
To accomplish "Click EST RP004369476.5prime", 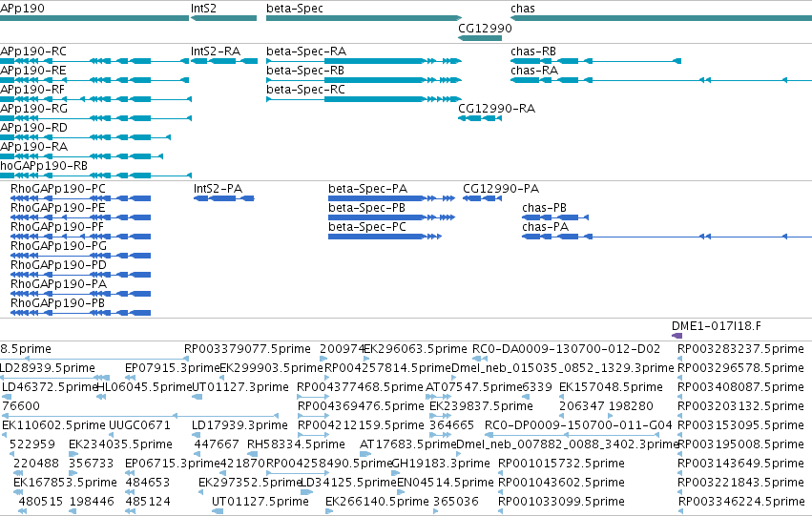I will (361, 406).
